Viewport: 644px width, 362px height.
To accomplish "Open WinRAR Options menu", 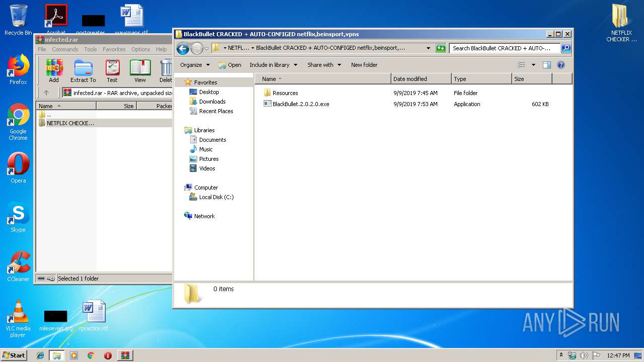I will coord(141,49).
